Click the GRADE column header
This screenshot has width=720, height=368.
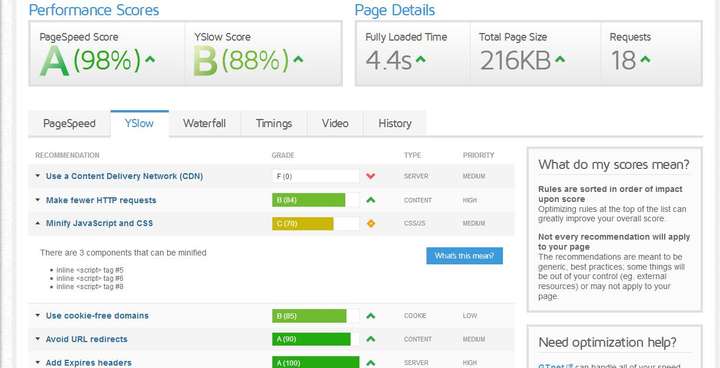tap(283, 155)
